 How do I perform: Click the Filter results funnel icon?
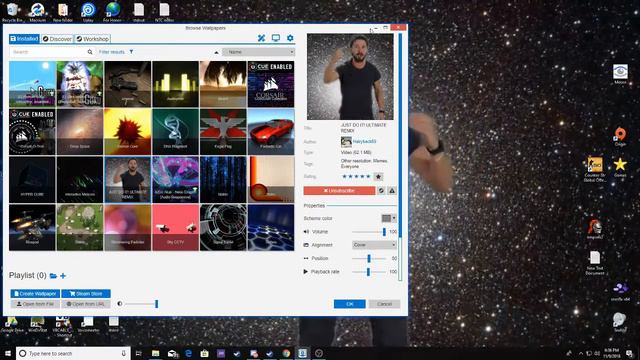(131, 52)
